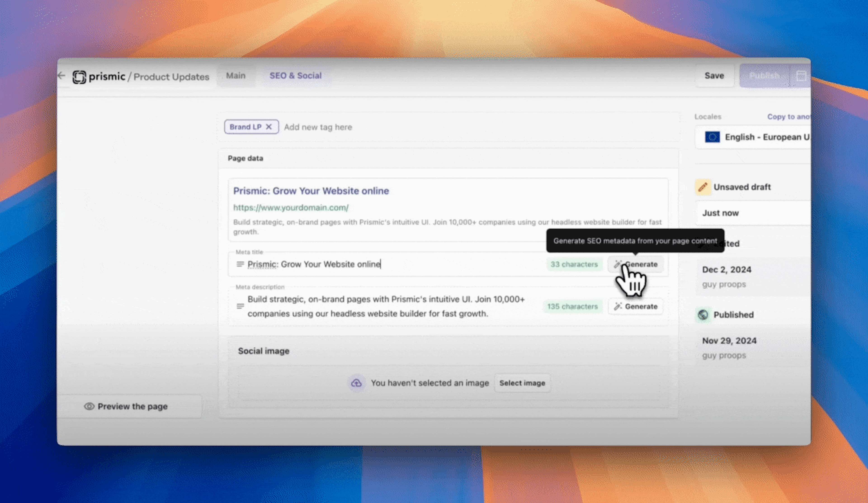Click the Brand LP tag close button
Screen dimensions: 868x503
pyautogui.click(x=269, y=126)
